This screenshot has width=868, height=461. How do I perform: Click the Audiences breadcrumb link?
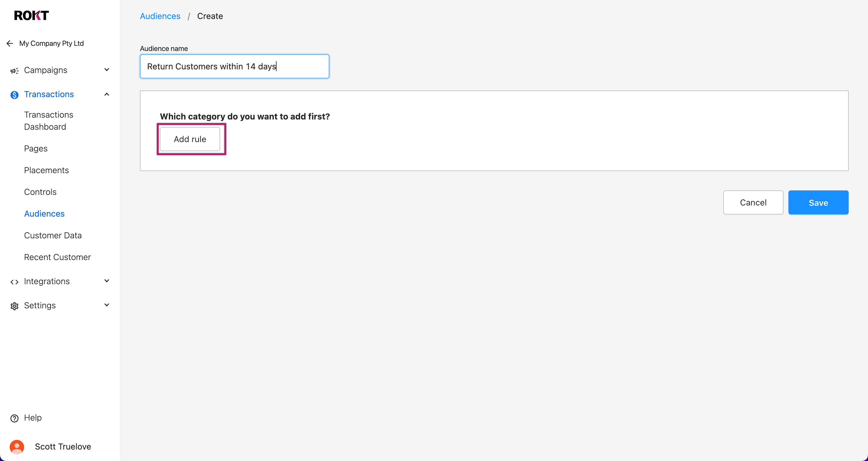point(160,16)
